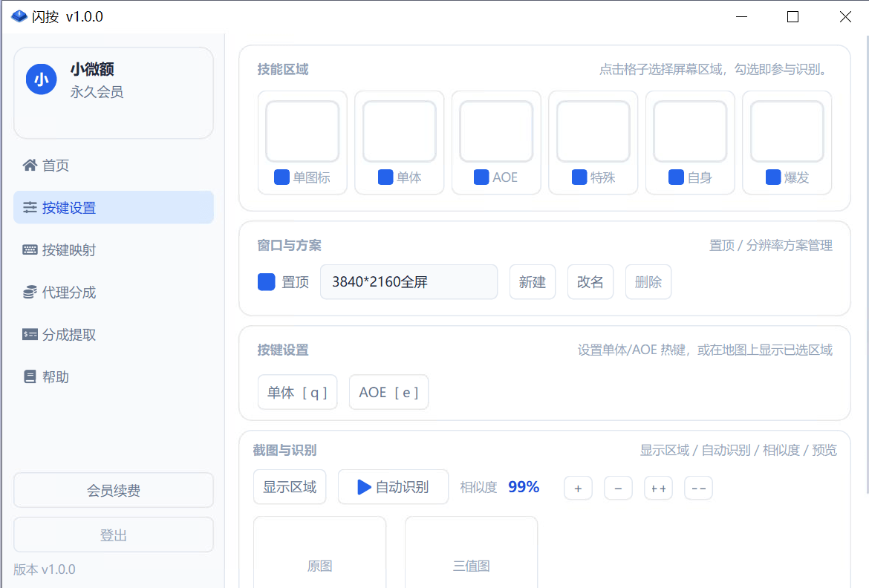869x588 pixels.
Task: Enable the 单图标 checkbox
Action: (x=281, y=177)
